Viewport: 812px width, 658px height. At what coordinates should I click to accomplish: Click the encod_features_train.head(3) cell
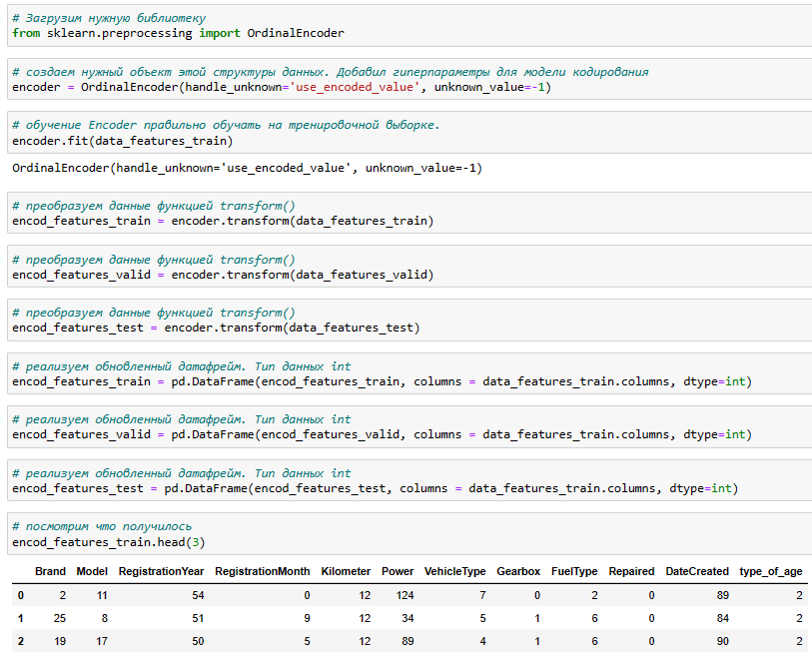click(409, 534)
